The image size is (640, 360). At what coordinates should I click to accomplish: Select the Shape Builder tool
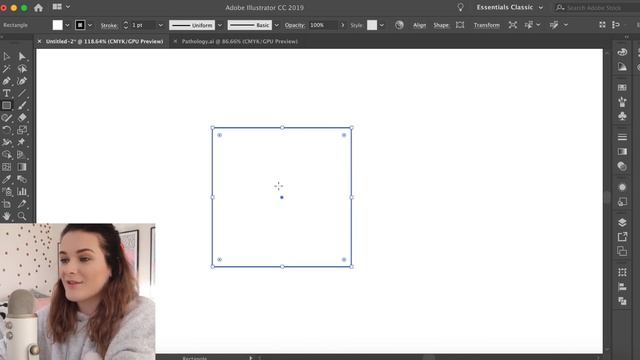7,155
